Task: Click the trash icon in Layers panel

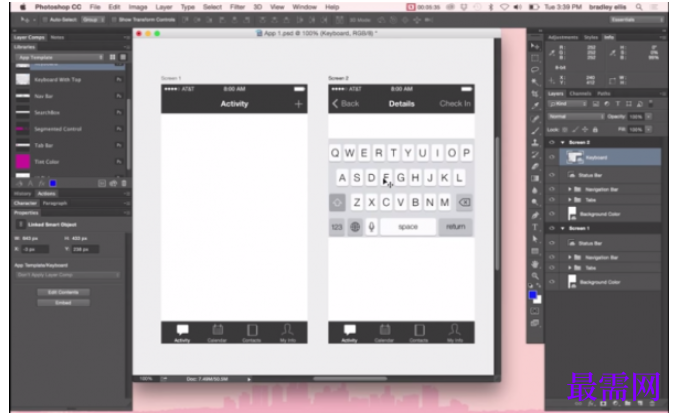Action: click(652, 403)
